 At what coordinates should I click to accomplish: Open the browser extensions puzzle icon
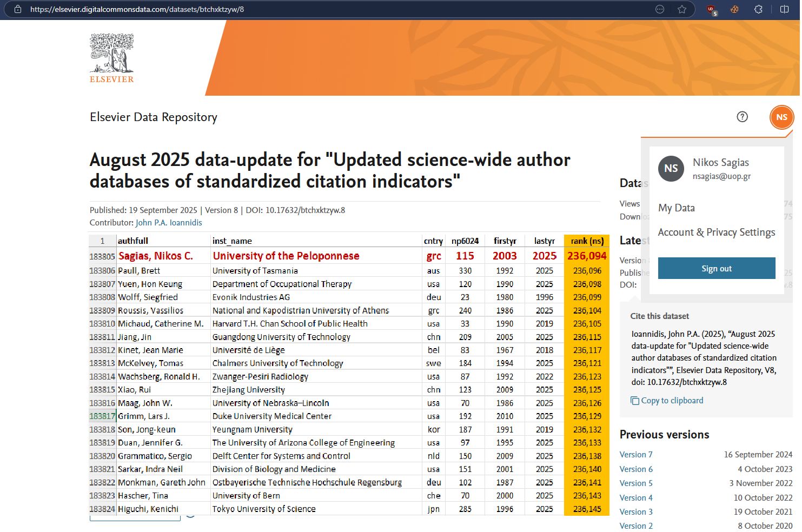click(758, 9)
